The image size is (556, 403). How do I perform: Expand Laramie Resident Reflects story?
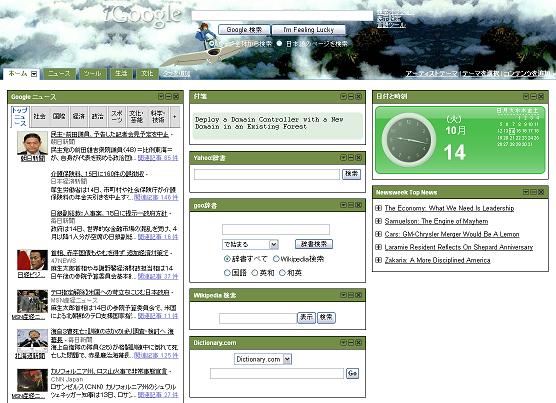tap(378, 247)
